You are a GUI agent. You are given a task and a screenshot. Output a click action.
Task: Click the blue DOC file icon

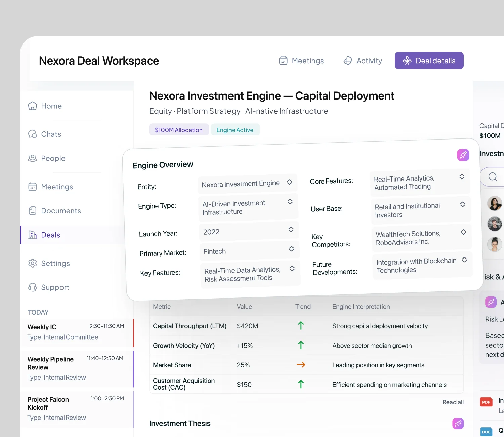point(486,432)
